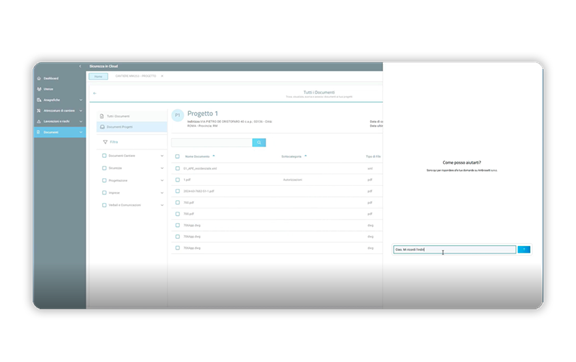The height and width of the screenshot is (362, 576).
Task: Click the Autorizzazioni subcategory cell
Action: click(292, 180)
